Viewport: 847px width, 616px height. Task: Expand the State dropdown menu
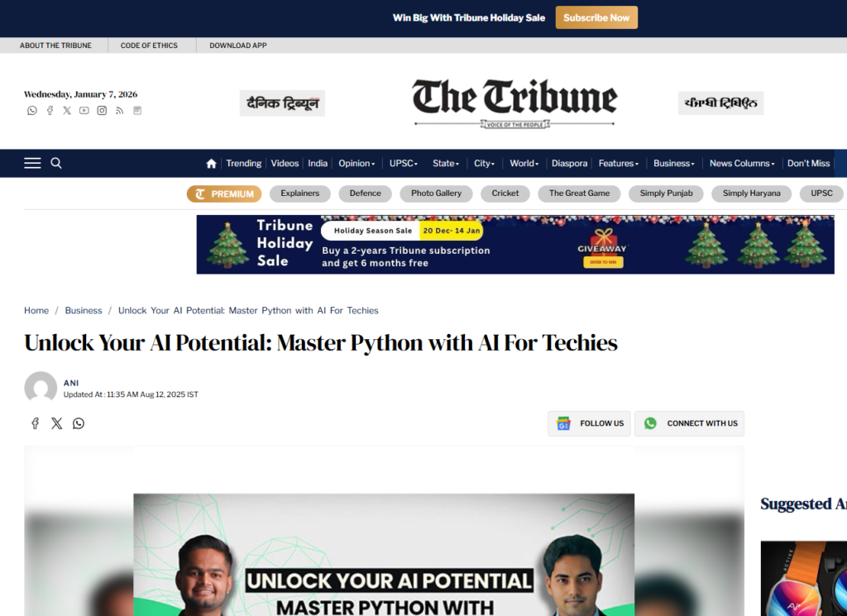(446, 163)
